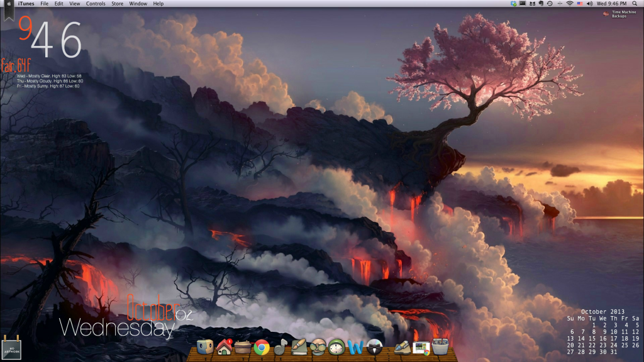Open the File menu
The image size is (644, 362).
[x=45, y=4]
